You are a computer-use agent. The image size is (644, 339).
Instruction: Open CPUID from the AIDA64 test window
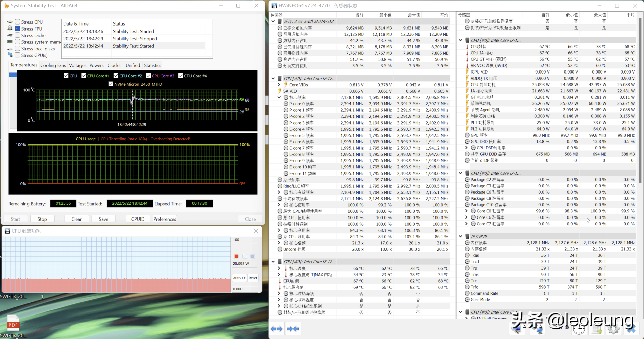[138, 219]
